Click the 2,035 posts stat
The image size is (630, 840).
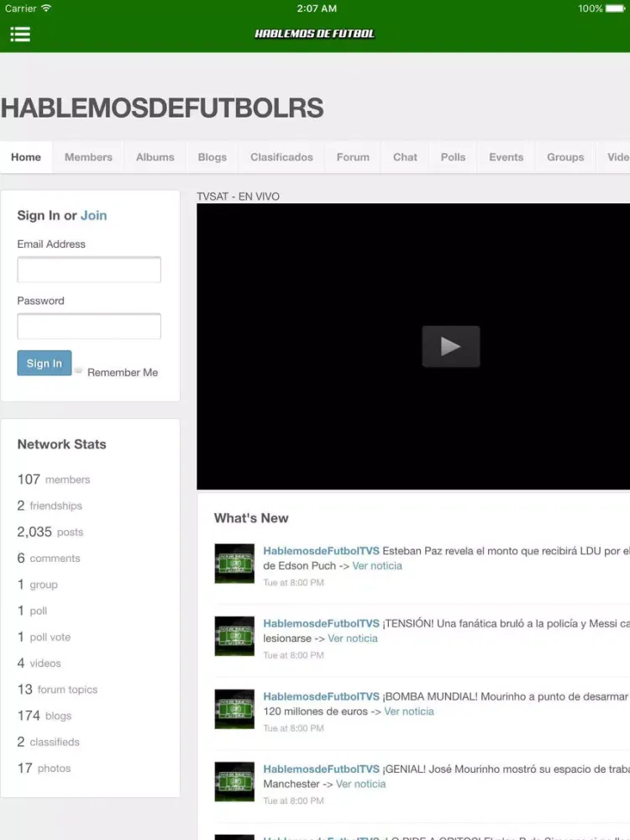click(50, 532)
